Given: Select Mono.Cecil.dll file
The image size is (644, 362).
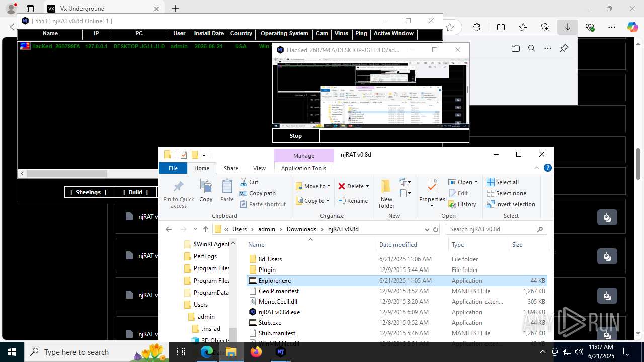Looking at the screenshot, I should (278, 302).
